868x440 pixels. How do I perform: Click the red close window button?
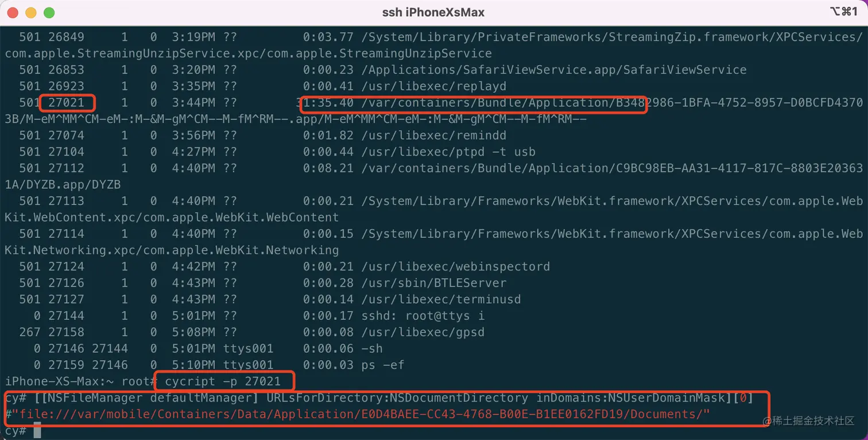(x=13, y=12)
